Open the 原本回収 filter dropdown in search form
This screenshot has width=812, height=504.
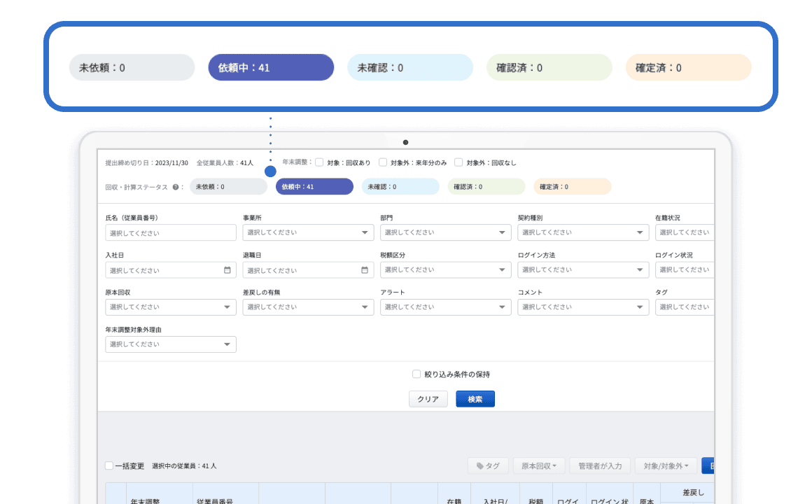tap(171, 307)
